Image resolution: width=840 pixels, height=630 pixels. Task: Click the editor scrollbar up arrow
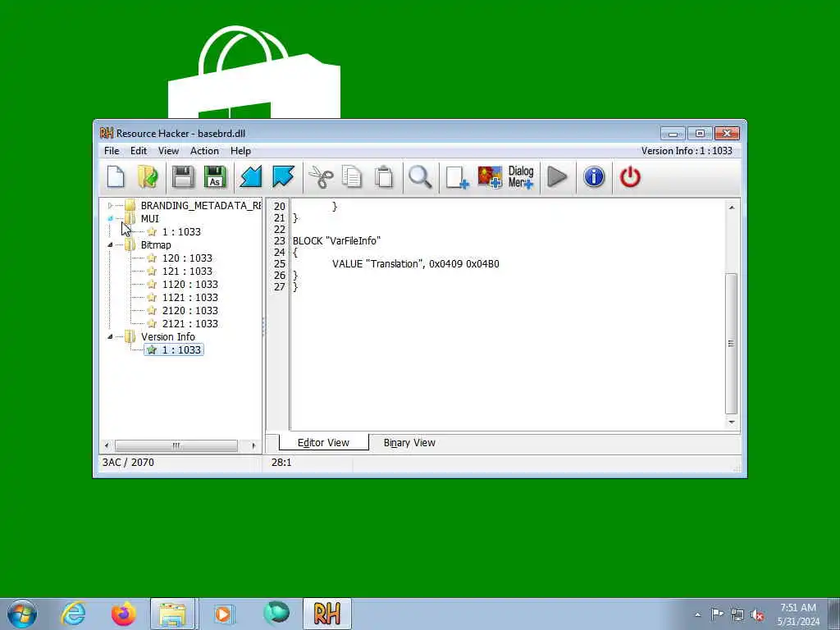point(731,208)
